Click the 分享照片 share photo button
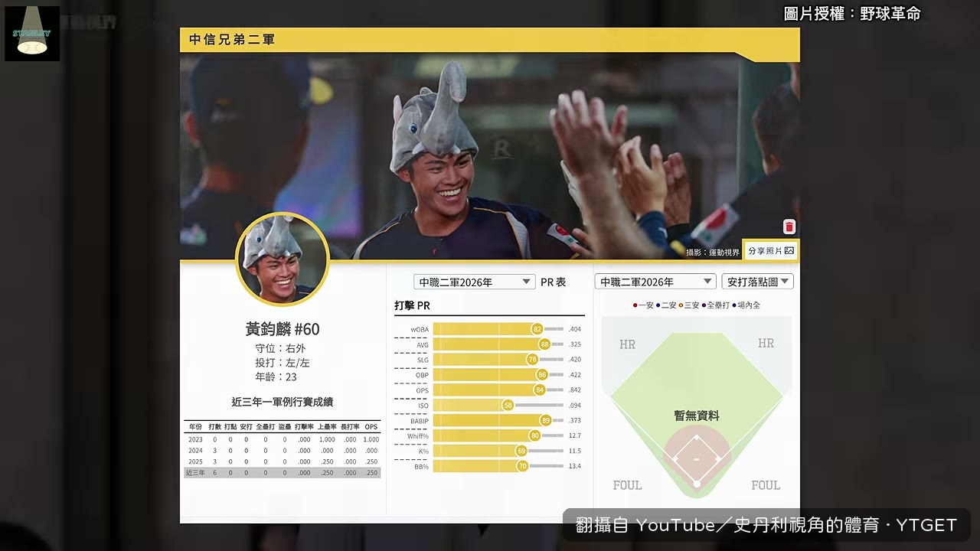The image size is (980, 551). tap(771, 250)
